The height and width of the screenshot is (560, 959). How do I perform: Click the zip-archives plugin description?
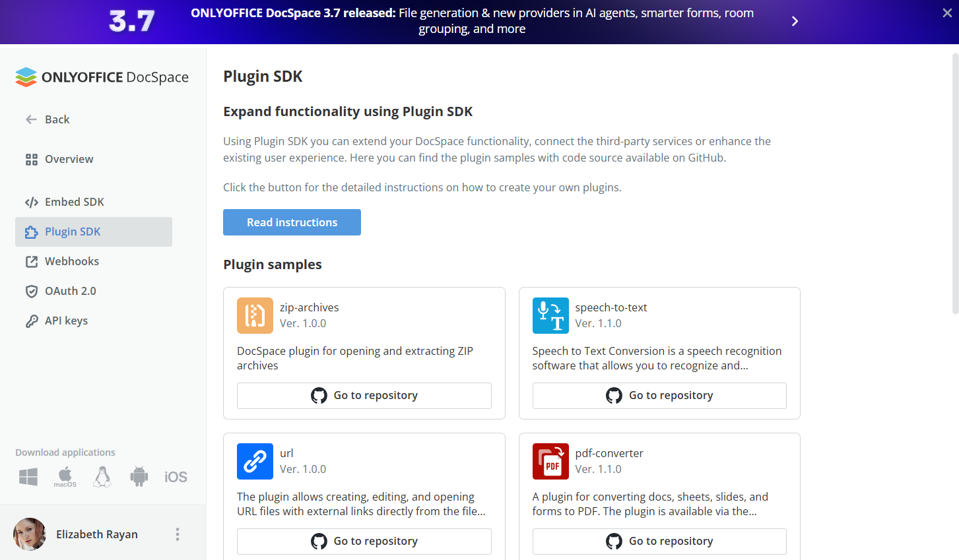click(355, 358)
